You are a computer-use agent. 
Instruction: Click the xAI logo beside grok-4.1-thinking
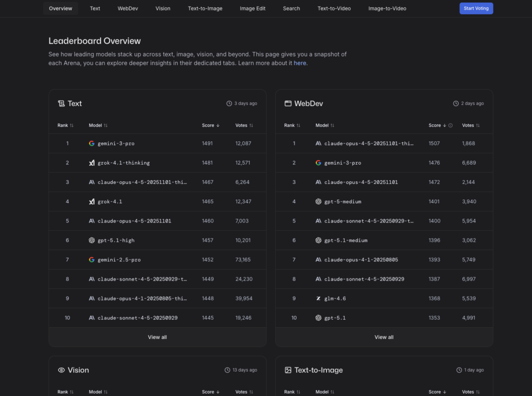[x=91, y=163]
